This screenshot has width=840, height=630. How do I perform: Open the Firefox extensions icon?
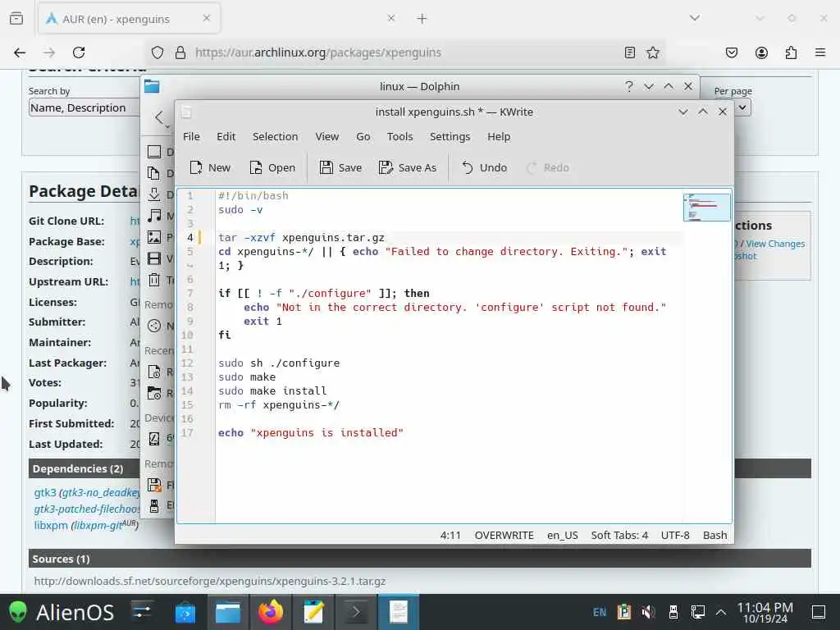pyautogui.click(x=791, y=52)
